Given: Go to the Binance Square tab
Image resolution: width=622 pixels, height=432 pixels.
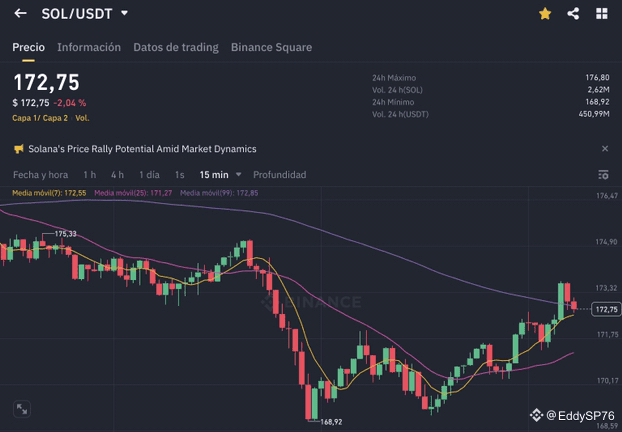Looking at the screenshot, I should pyautogui.click(x=271, y=47).
